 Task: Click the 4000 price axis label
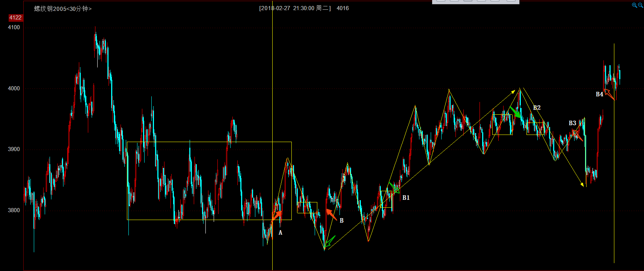[x=14, y=88]
